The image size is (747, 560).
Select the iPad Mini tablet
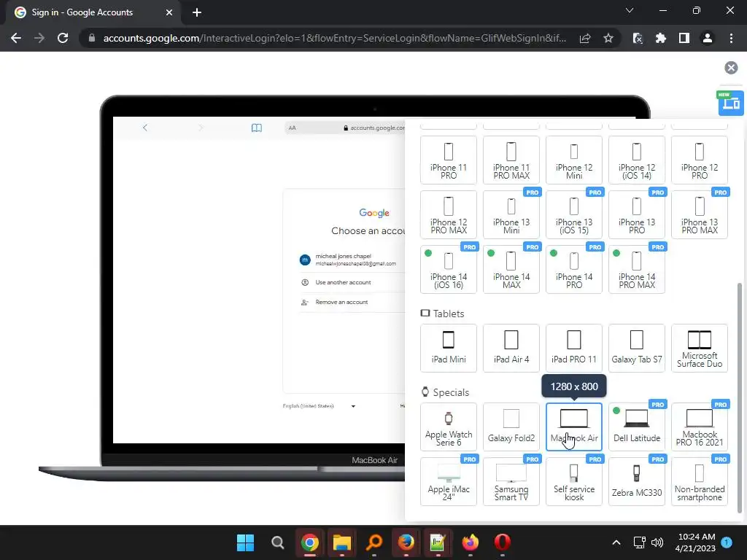(449, 348)
